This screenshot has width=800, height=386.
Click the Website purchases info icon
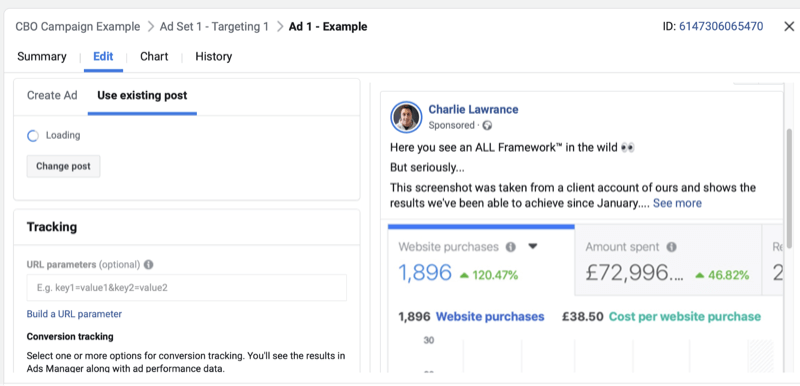(x=510, y=247)
